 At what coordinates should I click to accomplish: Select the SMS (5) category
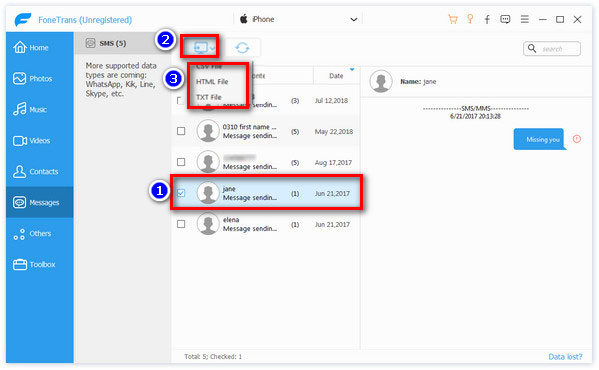[x=113, y=43]
